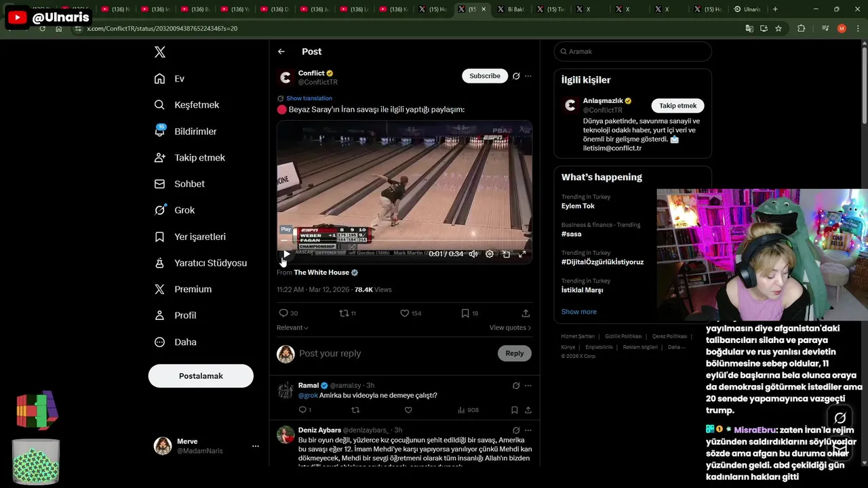
Task: Toggle picture-in-picture for video
Action: [x=506, y=254]
